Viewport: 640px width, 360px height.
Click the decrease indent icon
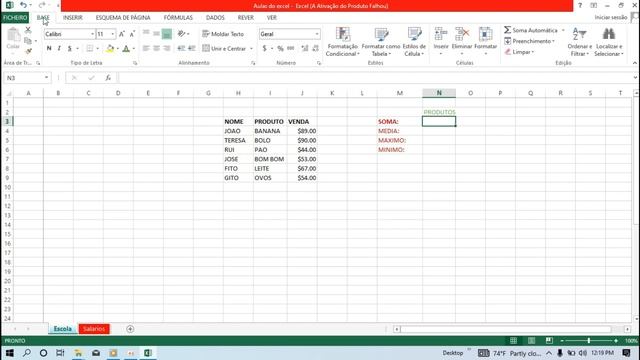(181, 48)
